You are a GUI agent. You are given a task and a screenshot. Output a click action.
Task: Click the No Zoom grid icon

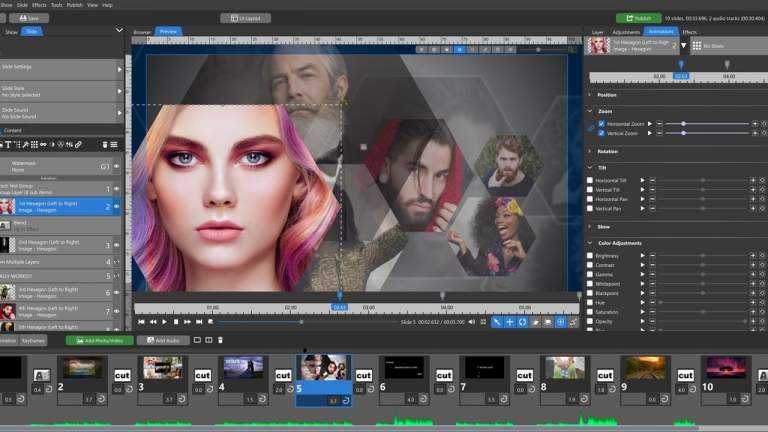[696, 46]
